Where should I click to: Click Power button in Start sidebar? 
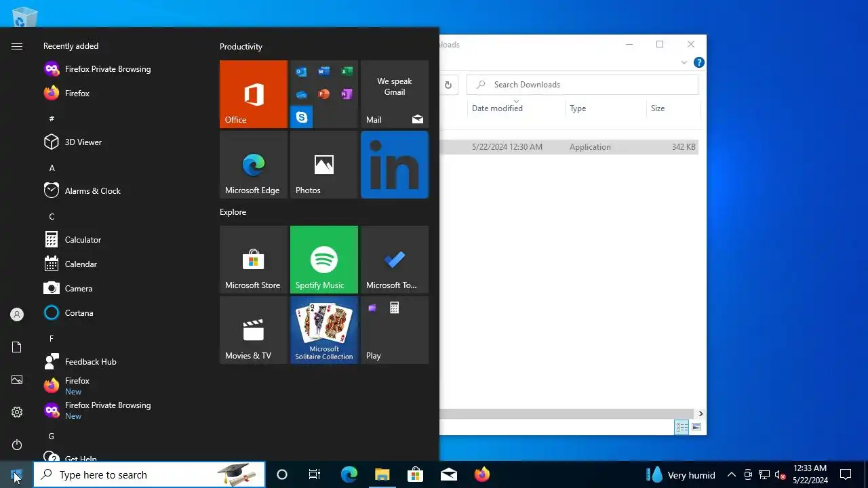(17, 445)
